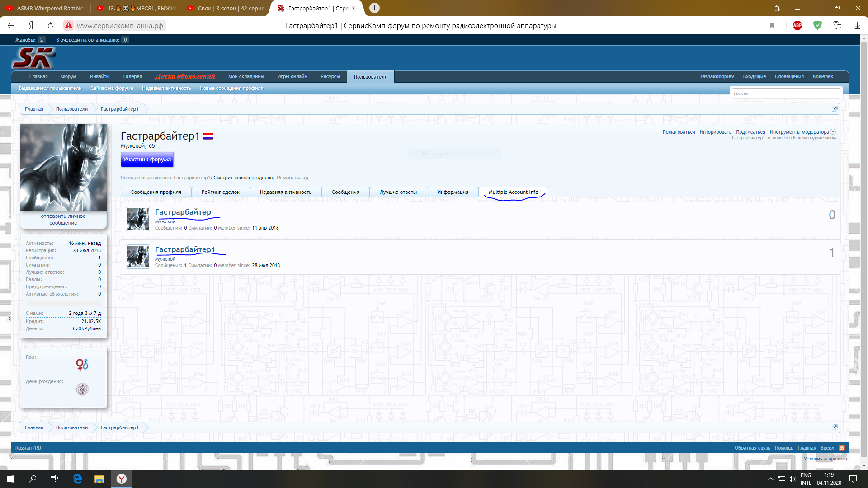Click the large profile avatar image
Screen dimensions: 868x488
point(63,167)
